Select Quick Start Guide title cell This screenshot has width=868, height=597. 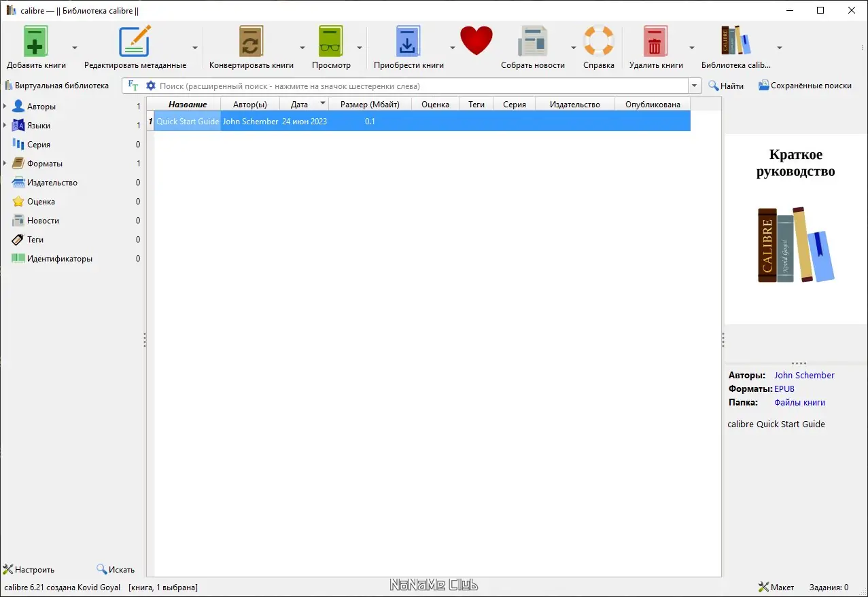pyautogui.click(x=188, y=121)
